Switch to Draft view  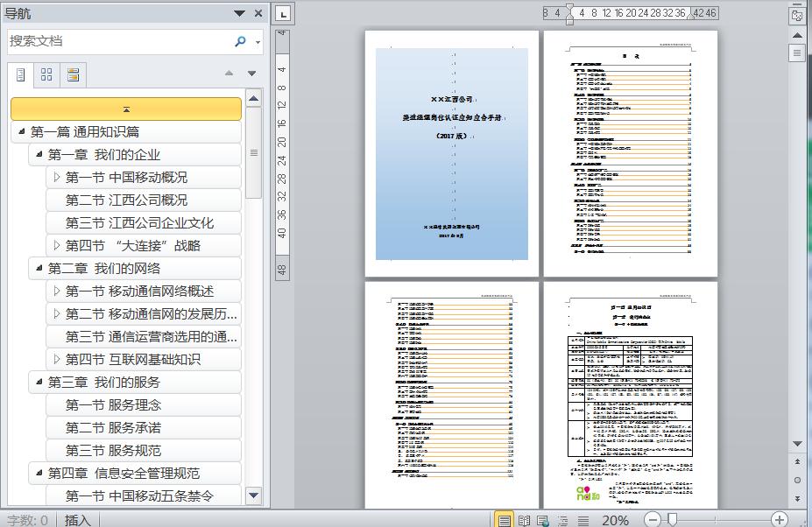[x=583, y=520]
